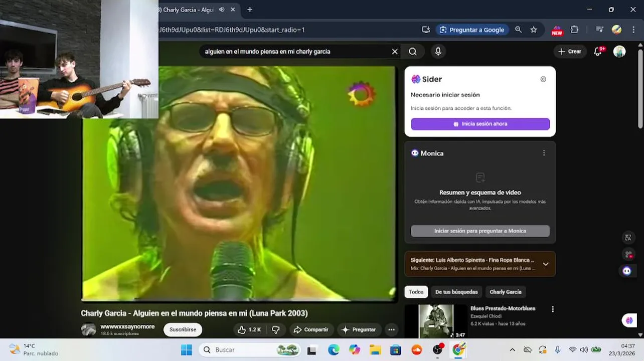Open File Explorer from taskbar
Image resolution: width=644 pixels, height=361 pixels.
tap(375, 350)
